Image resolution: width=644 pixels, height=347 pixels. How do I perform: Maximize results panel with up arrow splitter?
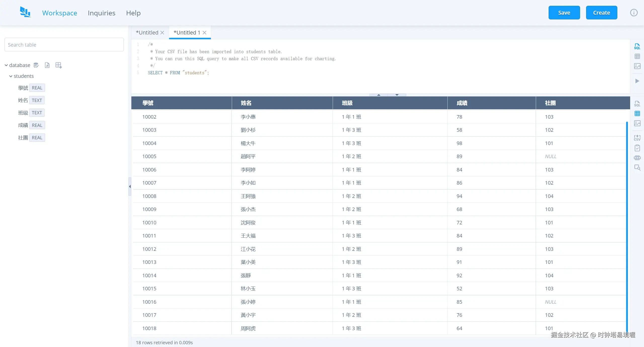pos(378,95)
